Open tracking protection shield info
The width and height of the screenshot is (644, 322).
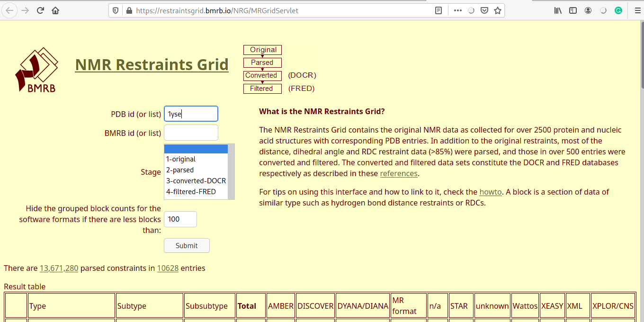[115, 10]
